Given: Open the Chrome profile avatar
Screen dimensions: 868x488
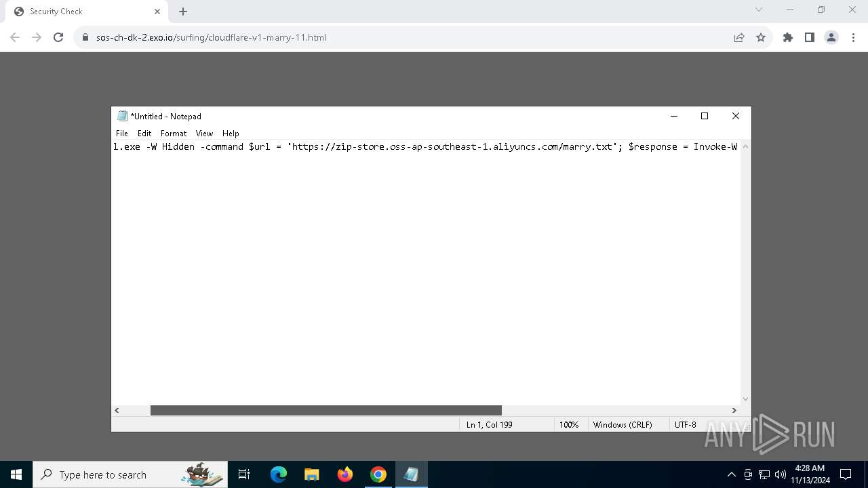Looking at the screenshot, I should (x=831, y=37).
